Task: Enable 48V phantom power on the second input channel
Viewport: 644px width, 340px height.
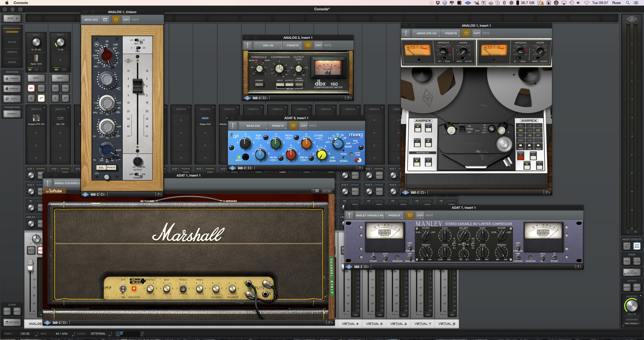Action: click(x=55, y=88)
